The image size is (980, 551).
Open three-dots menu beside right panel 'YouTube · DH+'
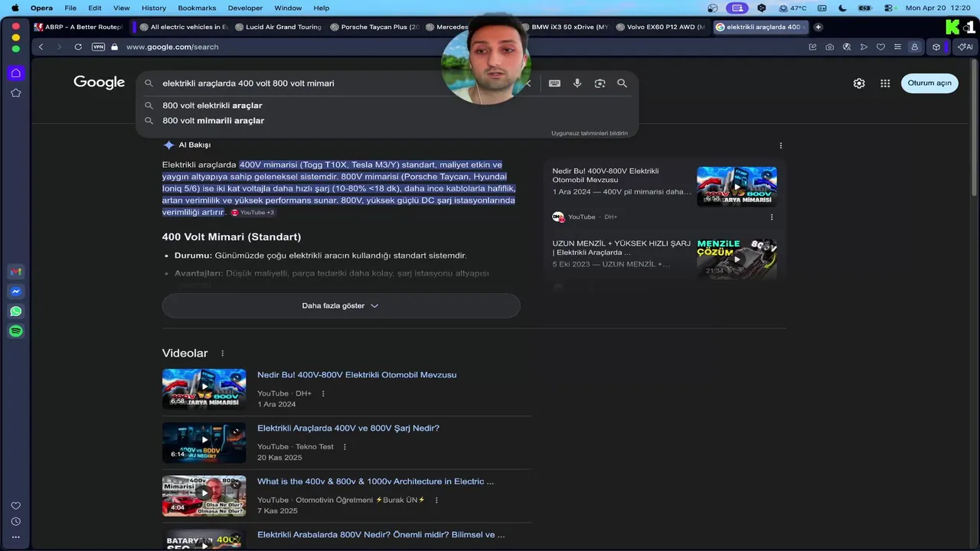pos(772,217)
